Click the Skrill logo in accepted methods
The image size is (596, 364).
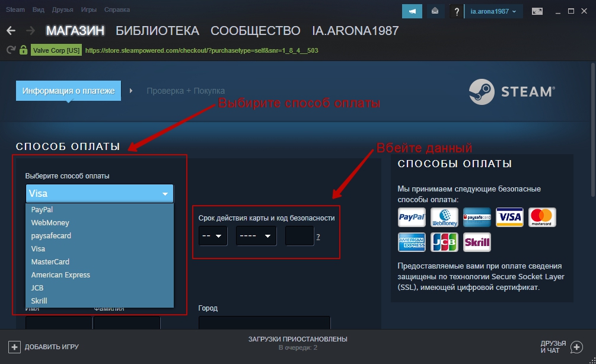(477, 242)
